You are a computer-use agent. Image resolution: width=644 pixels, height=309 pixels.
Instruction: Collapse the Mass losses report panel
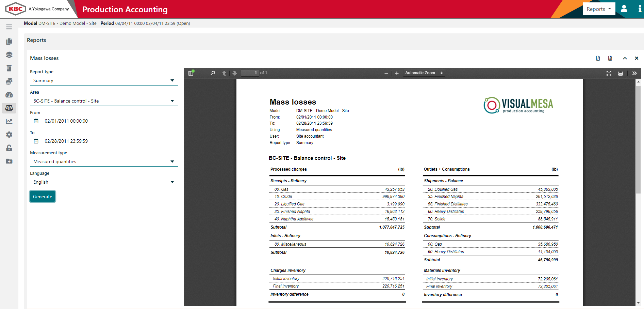[x=625, y=58]
